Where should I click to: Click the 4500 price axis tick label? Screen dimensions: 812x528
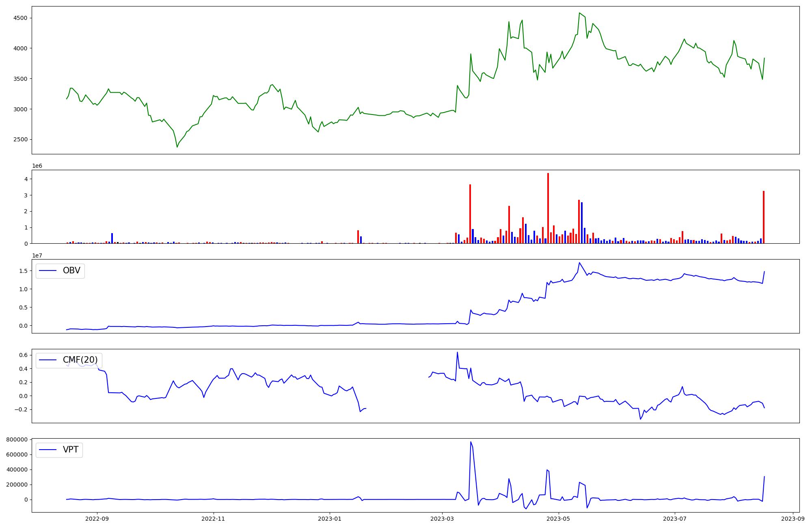(x=20, y=18)
